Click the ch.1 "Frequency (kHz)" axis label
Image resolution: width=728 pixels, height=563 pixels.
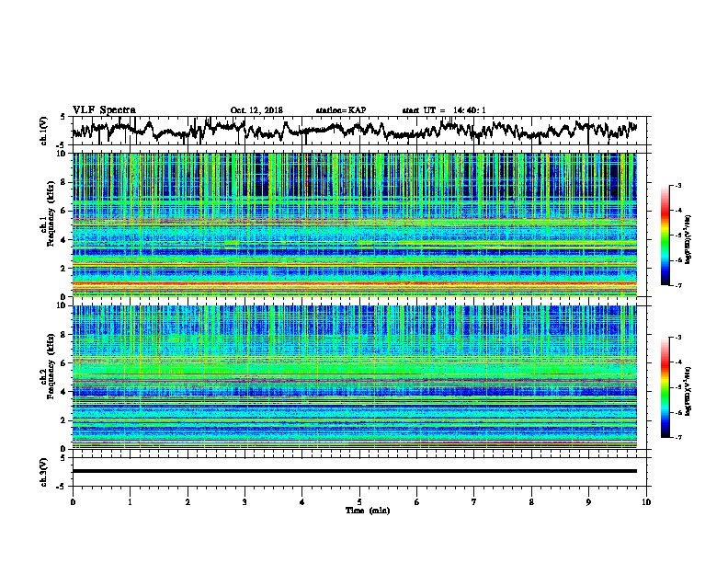51,214
